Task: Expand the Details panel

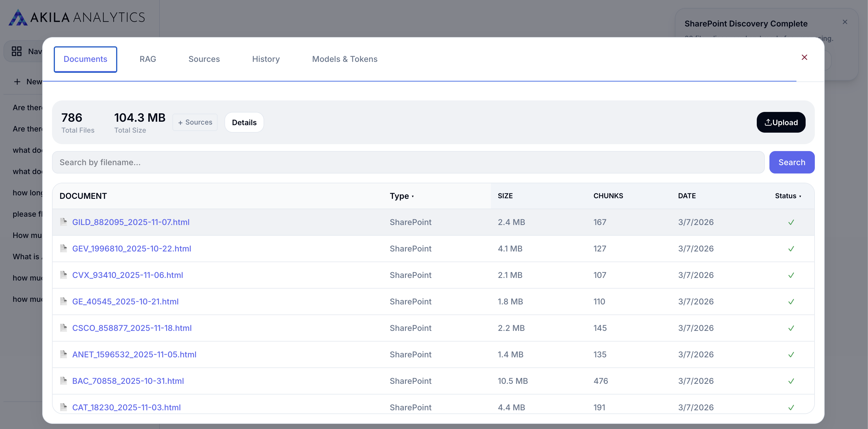Action: click(x=244, y=122)
